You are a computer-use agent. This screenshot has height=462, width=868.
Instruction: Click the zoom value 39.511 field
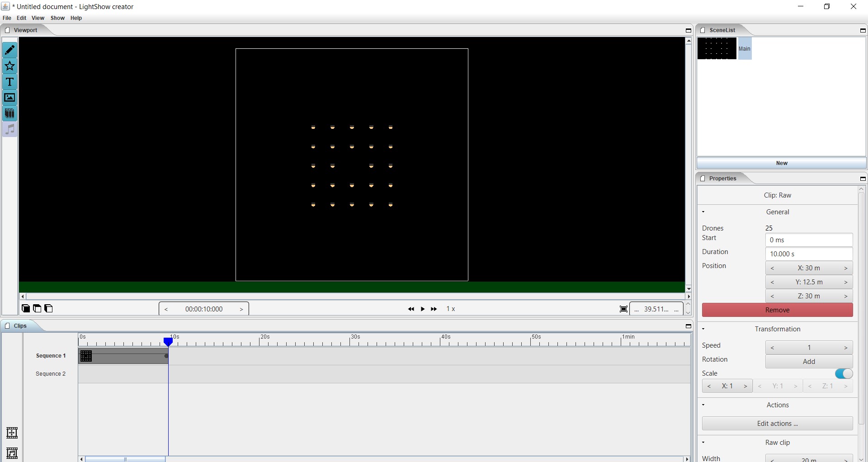tap(656, 309)
